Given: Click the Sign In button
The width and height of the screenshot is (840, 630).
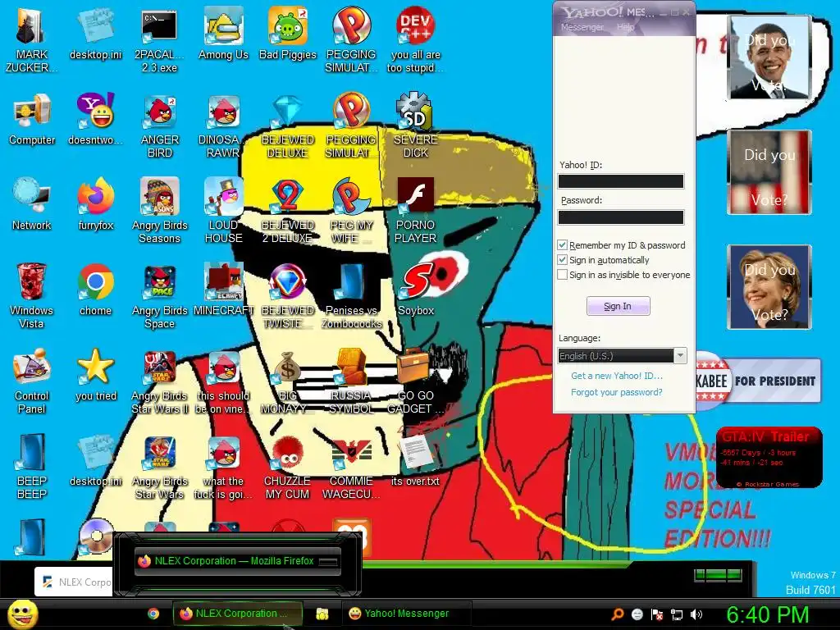Looking at the screenshot, I should (619, 306).
